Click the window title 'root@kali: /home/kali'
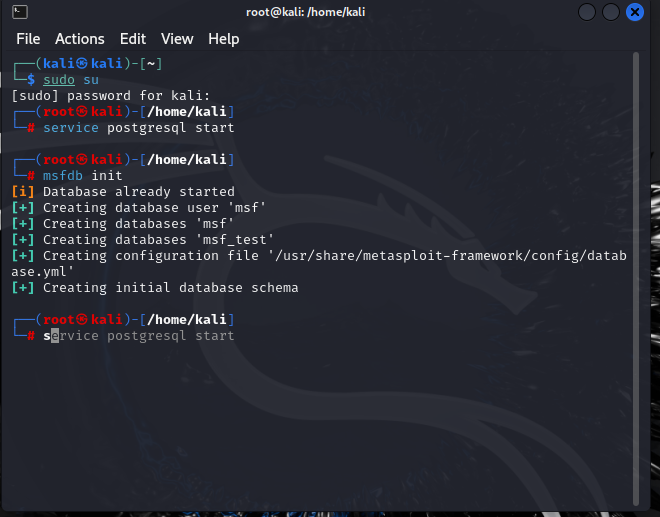 pyautogui.click(x=306, y=12)
